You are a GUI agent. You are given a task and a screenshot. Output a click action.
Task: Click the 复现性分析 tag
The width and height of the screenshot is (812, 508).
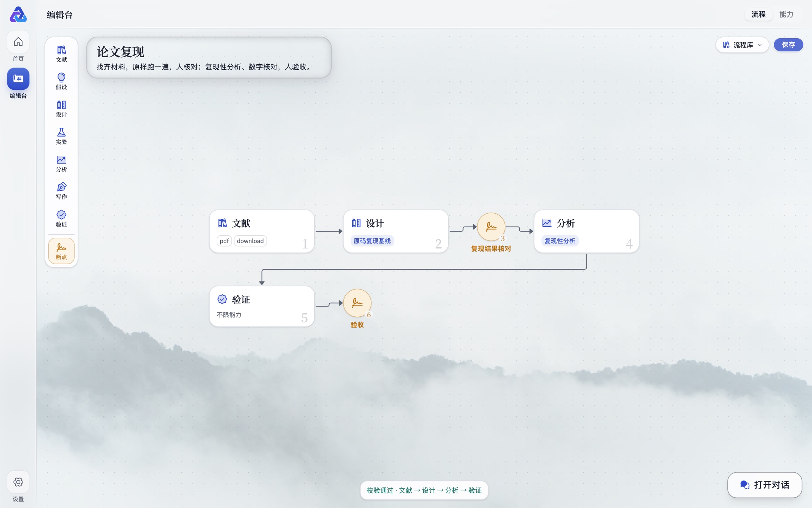coord(560,241)
